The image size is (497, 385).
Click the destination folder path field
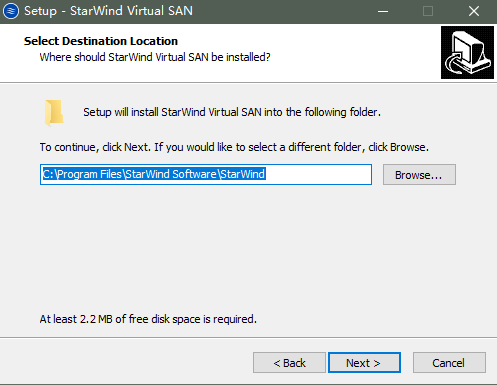point(206,174)
